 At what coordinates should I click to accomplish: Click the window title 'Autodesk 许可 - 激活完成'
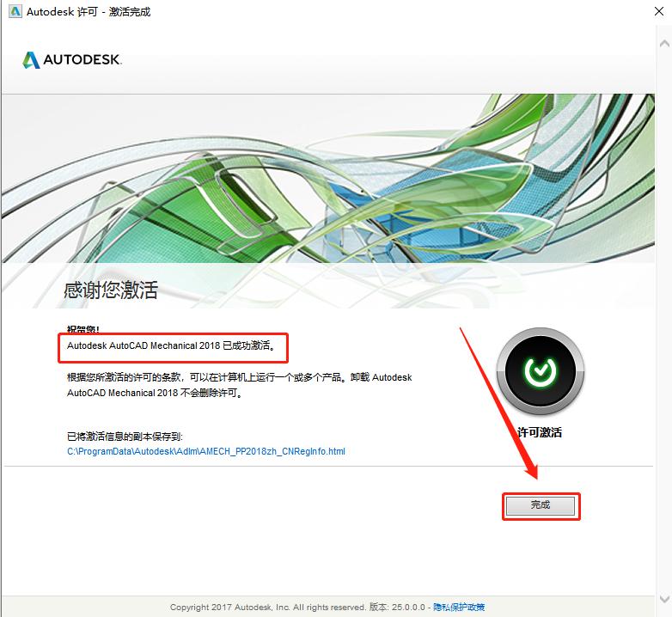point(89,11)
